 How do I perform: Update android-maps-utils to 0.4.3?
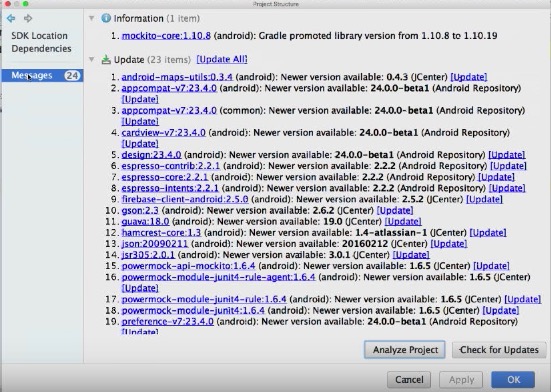click(469, 77)
